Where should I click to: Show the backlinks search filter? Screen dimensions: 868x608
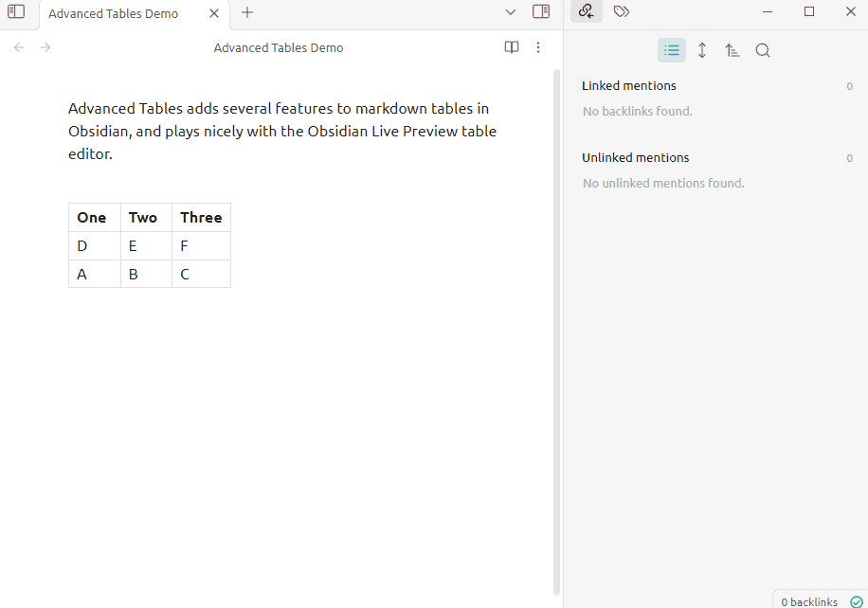coord(763,50)
